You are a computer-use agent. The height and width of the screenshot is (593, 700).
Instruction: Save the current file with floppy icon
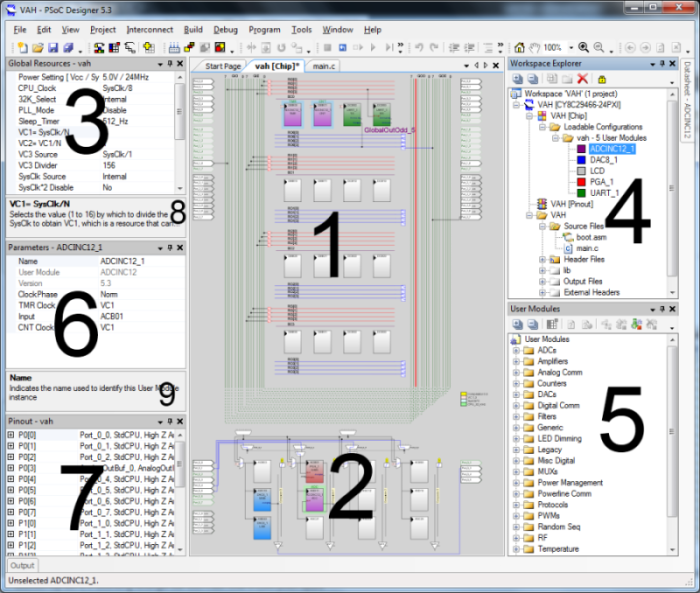coord(53,47)
